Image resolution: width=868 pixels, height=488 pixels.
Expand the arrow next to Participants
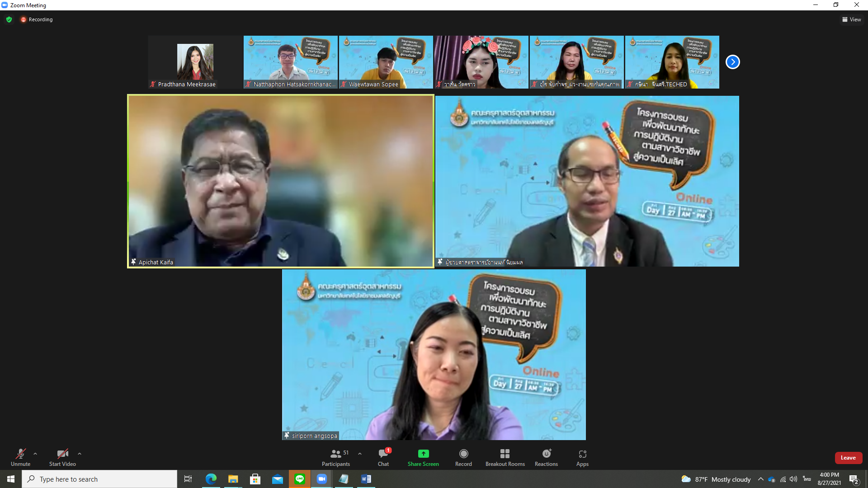[x=360, y=454]
